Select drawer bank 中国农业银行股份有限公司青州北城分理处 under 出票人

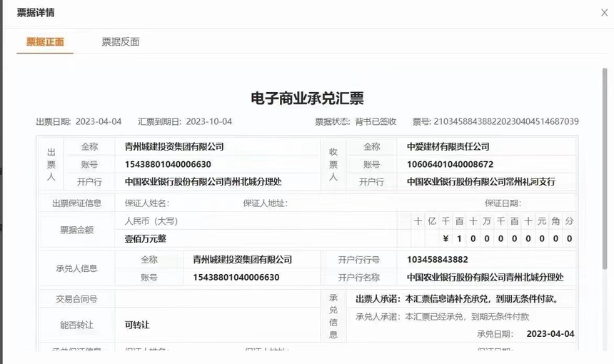pyautogui.click(x=203, y=181)
